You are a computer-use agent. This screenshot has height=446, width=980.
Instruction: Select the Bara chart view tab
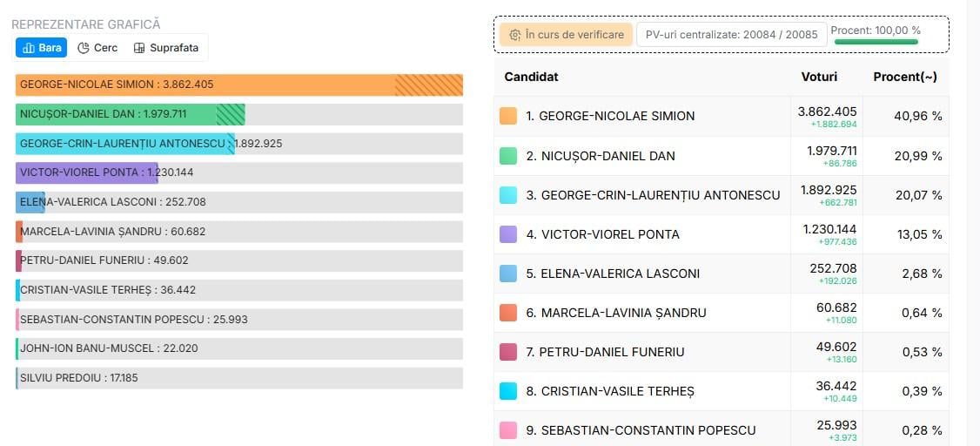pos(41,48)
